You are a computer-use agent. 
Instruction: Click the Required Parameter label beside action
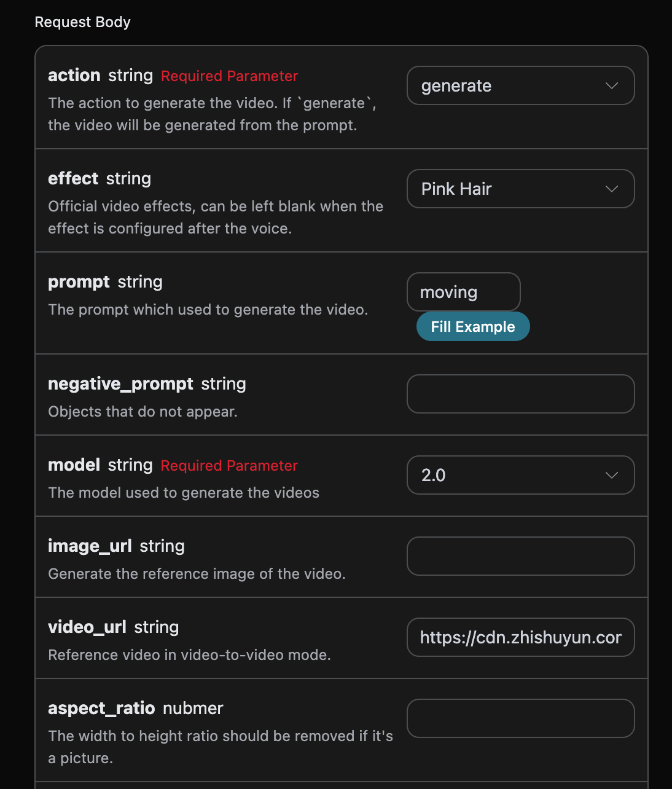[229, 76]
